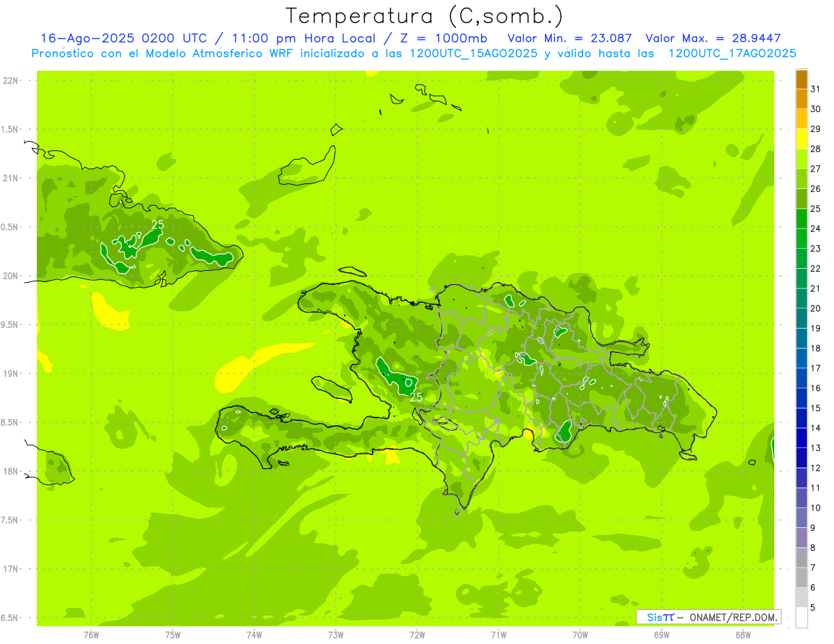Click the blue legend swatch between 14 and 15
Viewport: 834px width, 644px height.
pos(801,418)
